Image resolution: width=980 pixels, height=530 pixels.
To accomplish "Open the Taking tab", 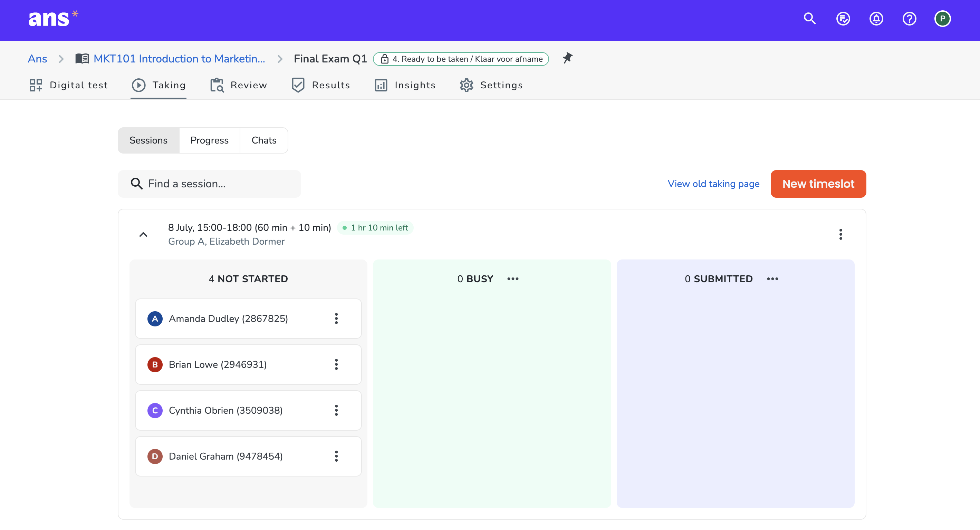I will (x=158, y=85).
